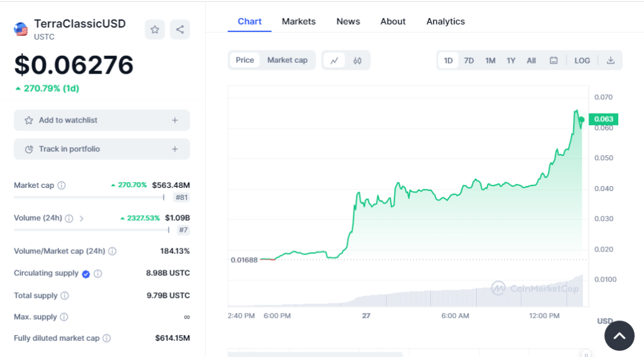The width and height of the screenshot is (644, 357).
Task: Click the $0.06276 price value
Action: pyautogui.click(x=74, y=65)
